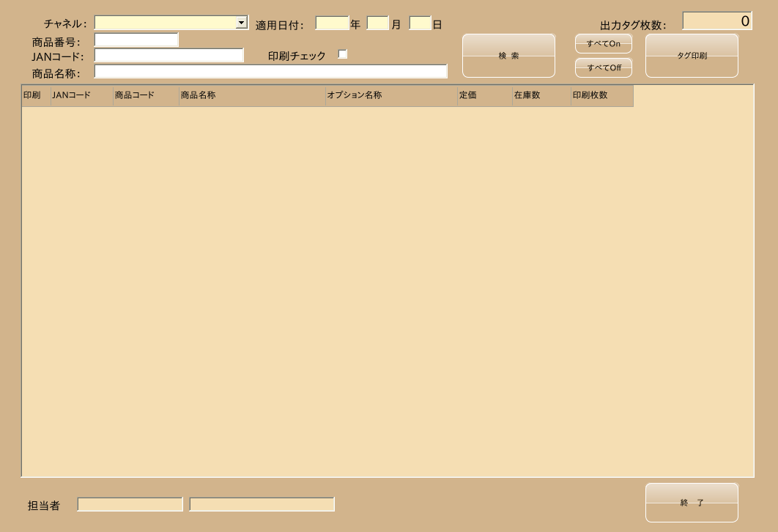The width and height of the screenshot is (778, 532).
Task: Click the 日 day field of 適用日付
Action: (x=421, y=23)
